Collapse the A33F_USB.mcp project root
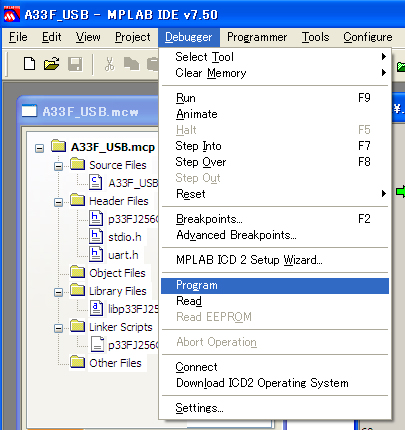The height and width of the screenshot is (430, 405). 39,148
